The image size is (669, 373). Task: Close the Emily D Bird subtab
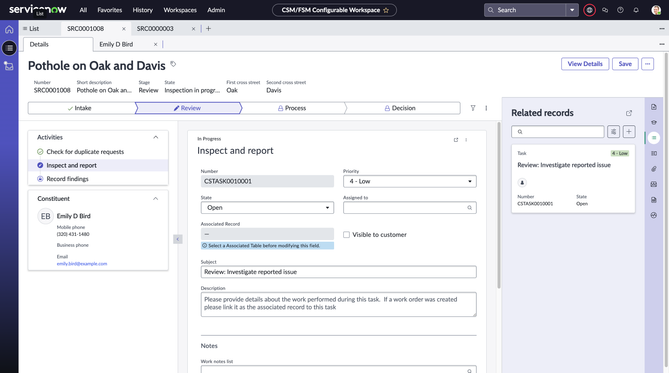155,44
